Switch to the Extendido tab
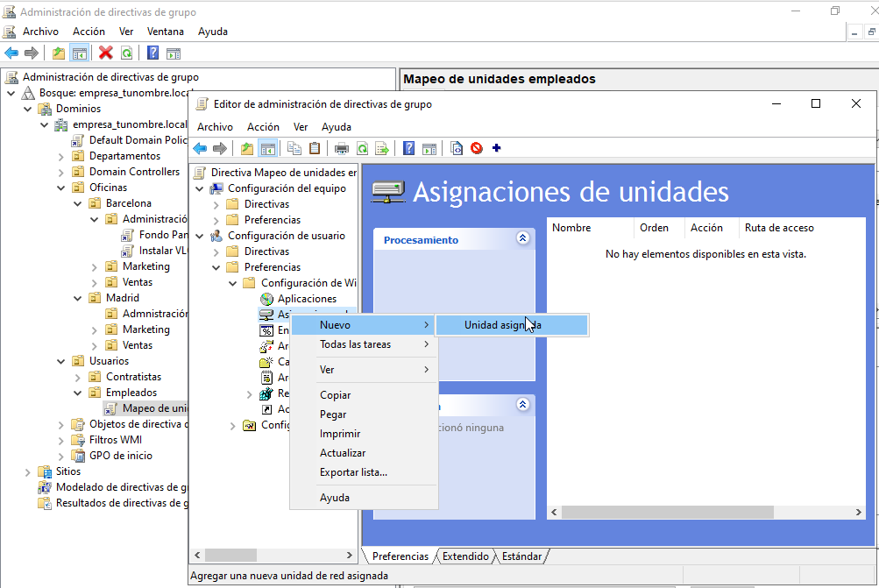 coord(465,556)
